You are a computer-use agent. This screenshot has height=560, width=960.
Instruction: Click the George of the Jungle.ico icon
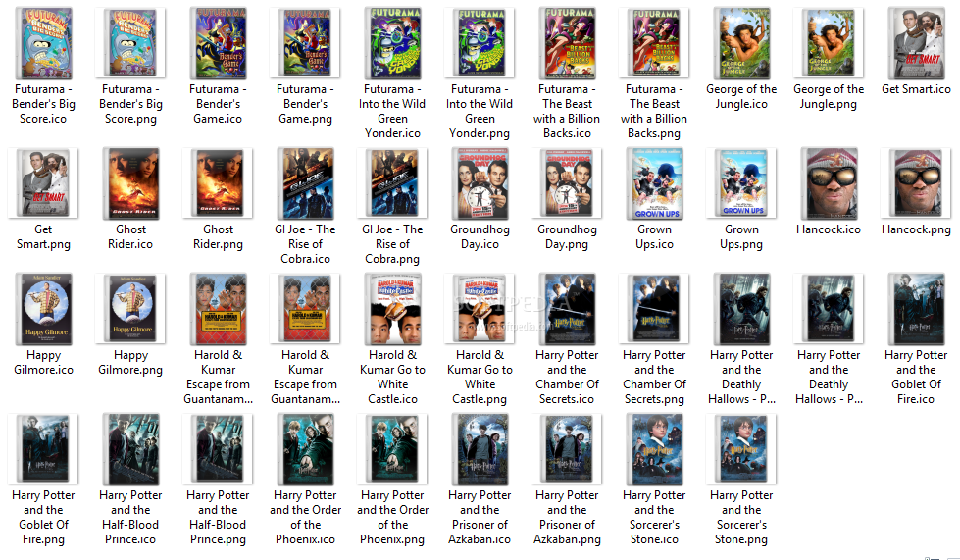pos(741,43)
